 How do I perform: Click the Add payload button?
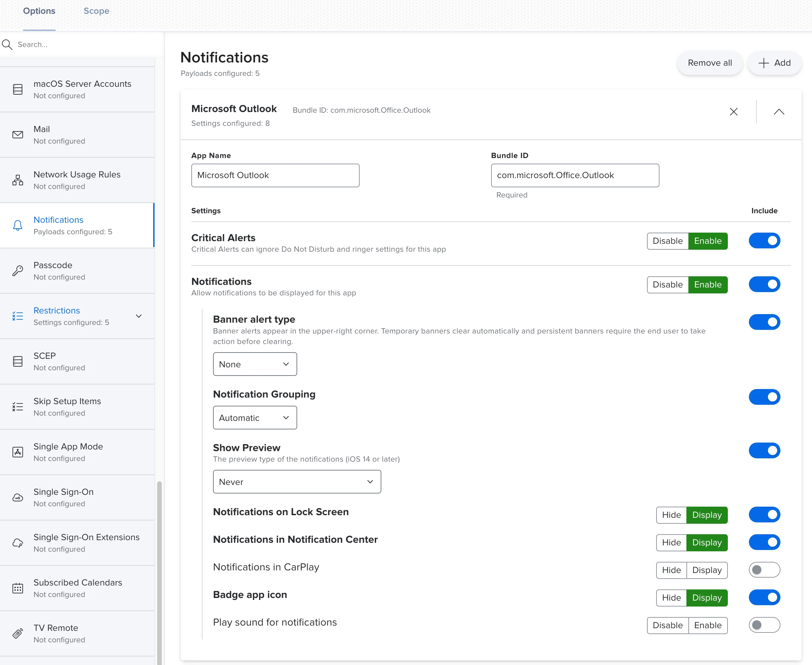click(x=775, y=63)
